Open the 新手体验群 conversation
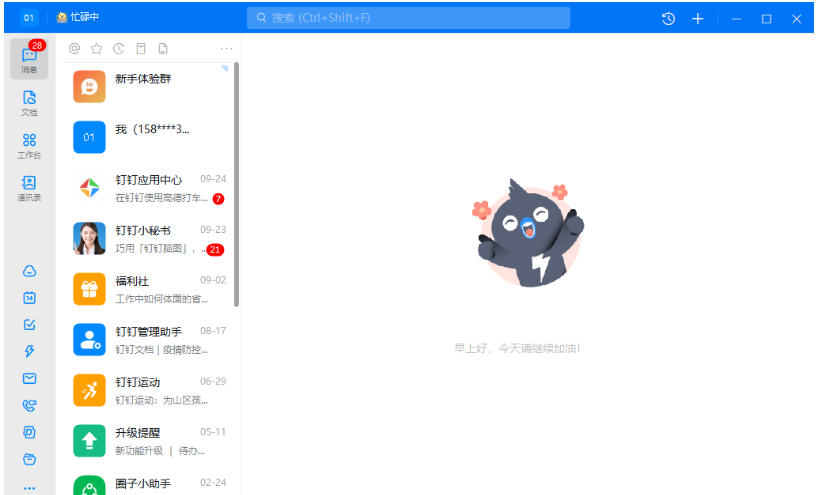 click(149, 87)
